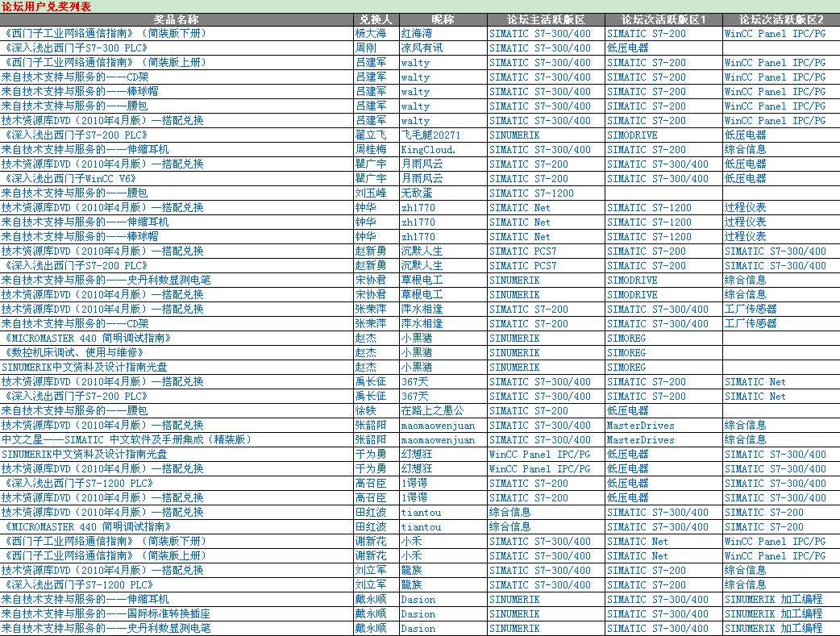Click SIMOREG in the 数控机床调试 row
The image size is (840, 636).
click(626, 352)
